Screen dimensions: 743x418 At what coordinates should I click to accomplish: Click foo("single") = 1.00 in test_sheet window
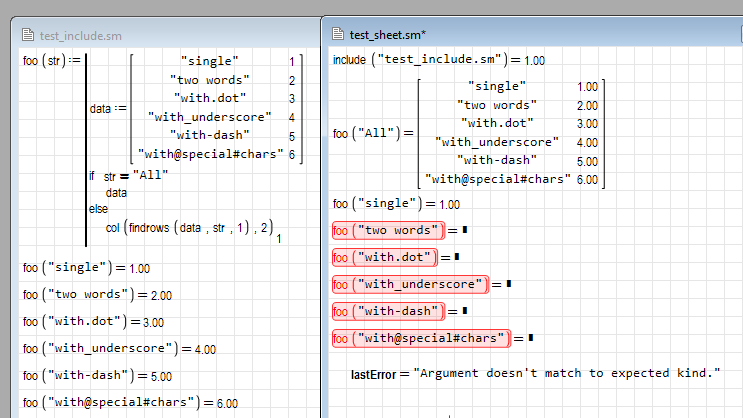(396, 204)
